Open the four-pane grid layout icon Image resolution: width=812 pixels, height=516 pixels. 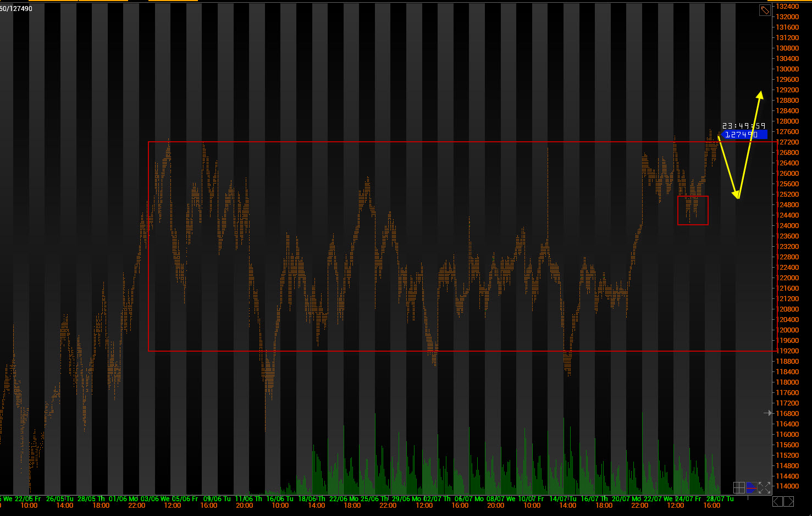739,487
